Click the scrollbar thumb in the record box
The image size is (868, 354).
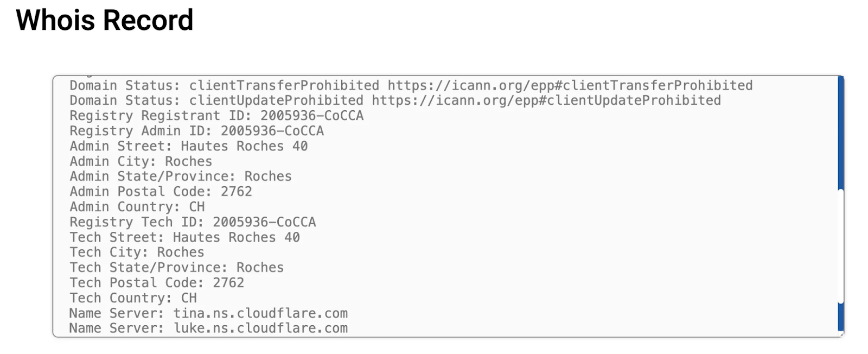841,246
